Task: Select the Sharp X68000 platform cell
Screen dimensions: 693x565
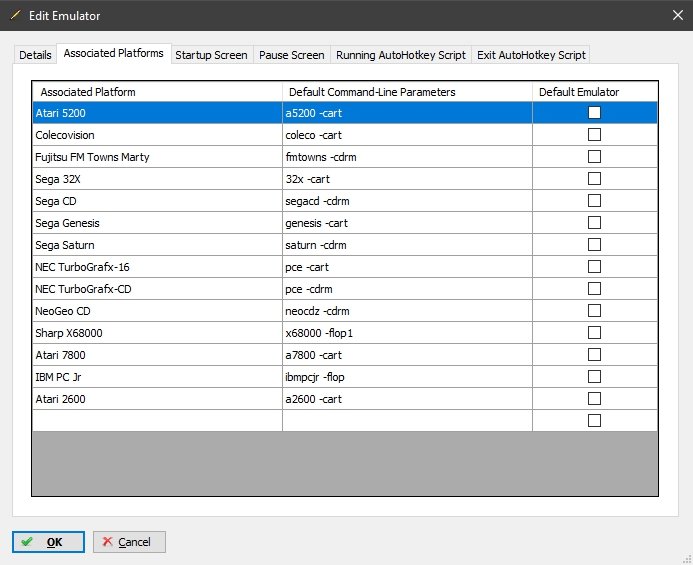Action: (x=157, y=333)
